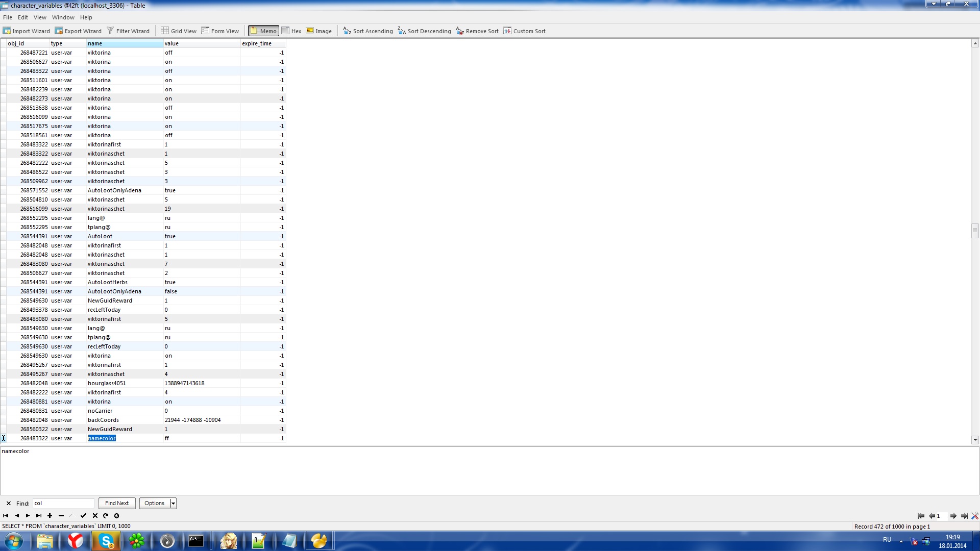Open the Import Wizard

coord(27,31)
